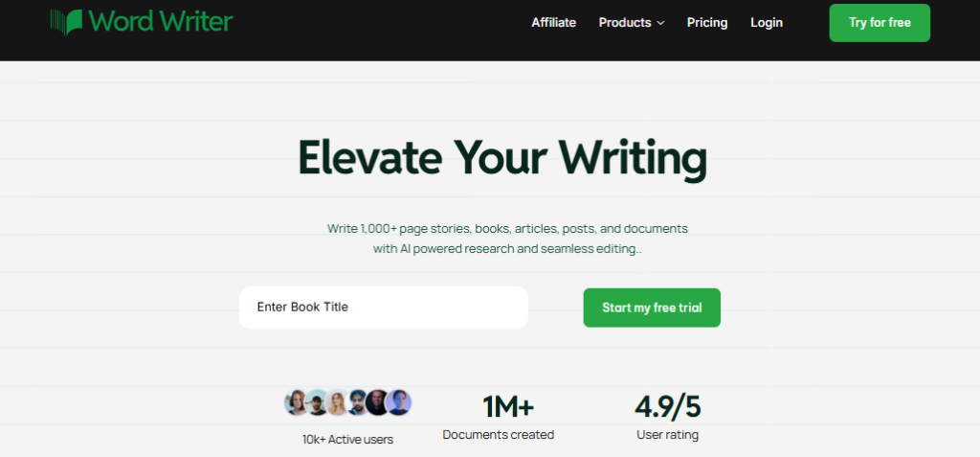Click the 10k+ Active users label
The image size is (980, 457).
coord(347,439)
